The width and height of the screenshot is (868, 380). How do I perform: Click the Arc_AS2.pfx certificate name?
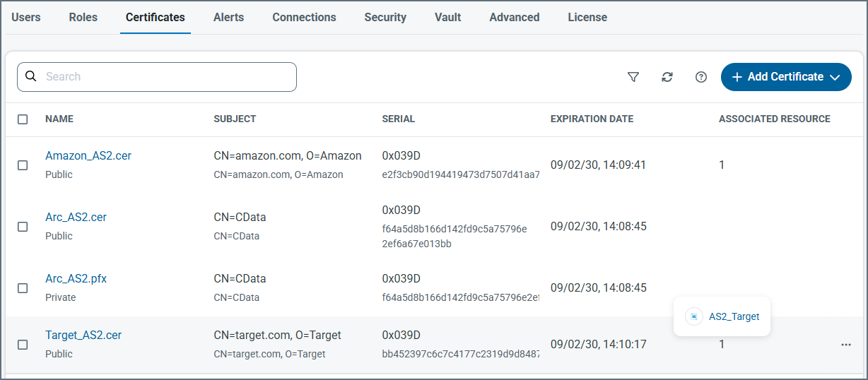coord(76,279)
